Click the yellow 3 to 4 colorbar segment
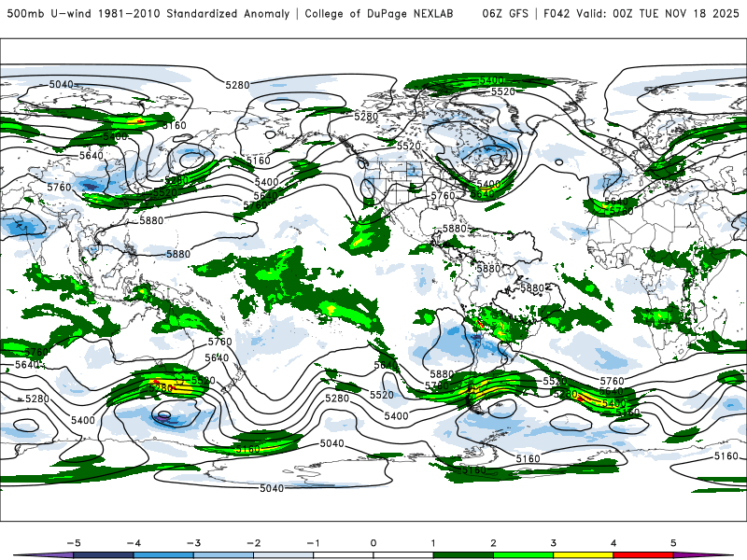 (x=584, y=555)
